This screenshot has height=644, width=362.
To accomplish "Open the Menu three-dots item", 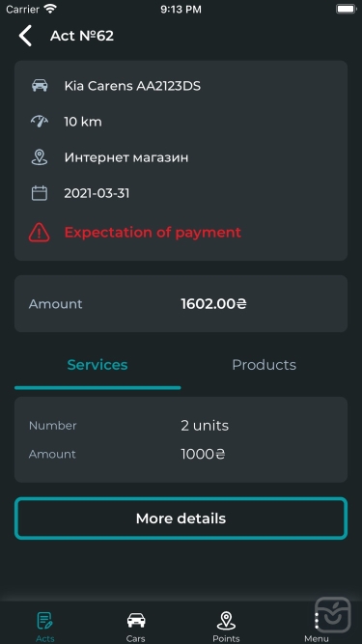I will [317, 625].
